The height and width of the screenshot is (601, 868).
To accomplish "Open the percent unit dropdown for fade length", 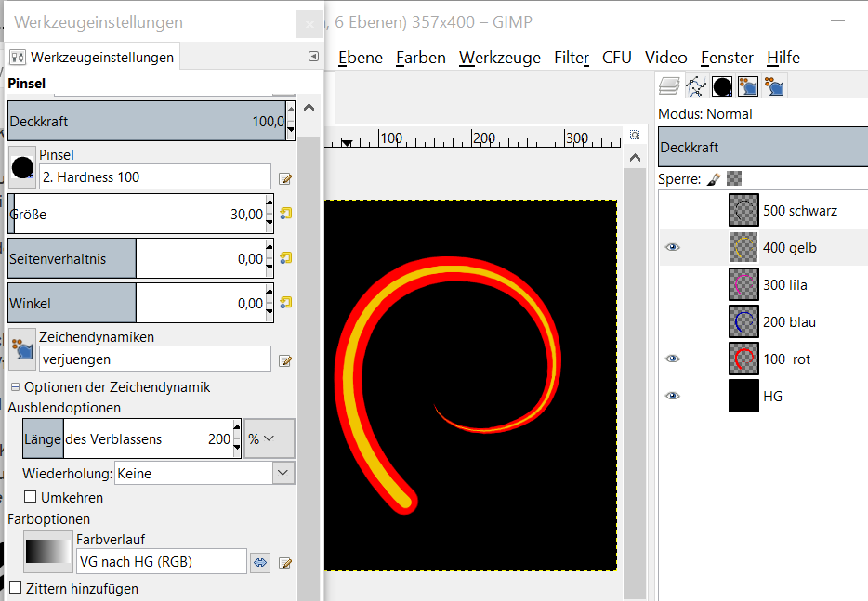I will 269,439.
